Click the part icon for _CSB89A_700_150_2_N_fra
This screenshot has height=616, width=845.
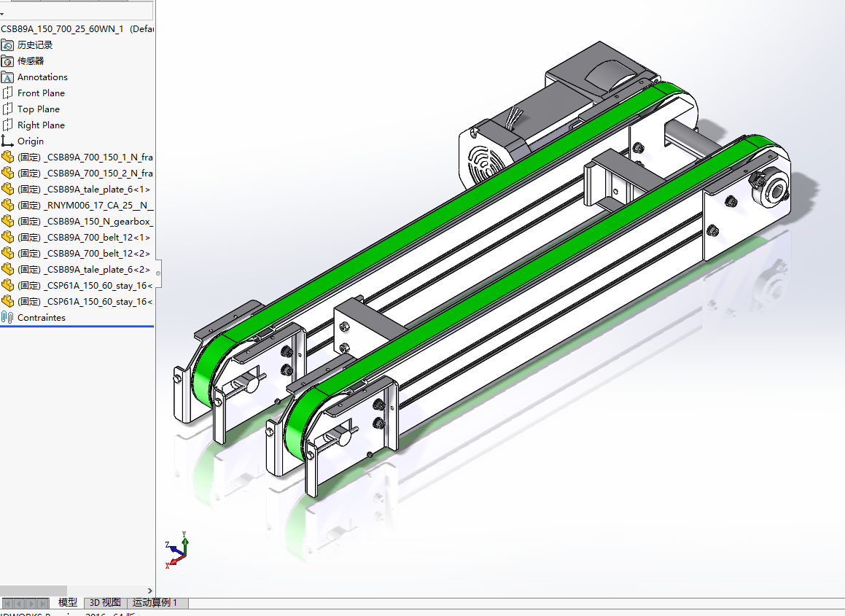coord(7,173)
